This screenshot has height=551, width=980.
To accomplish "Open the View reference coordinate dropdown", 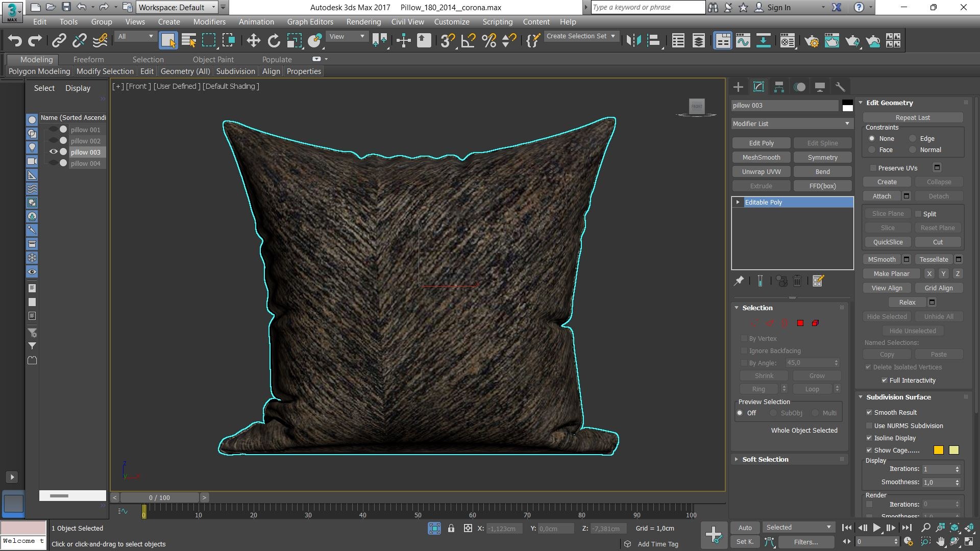I will pyautogui.click(x=347, y=36).
